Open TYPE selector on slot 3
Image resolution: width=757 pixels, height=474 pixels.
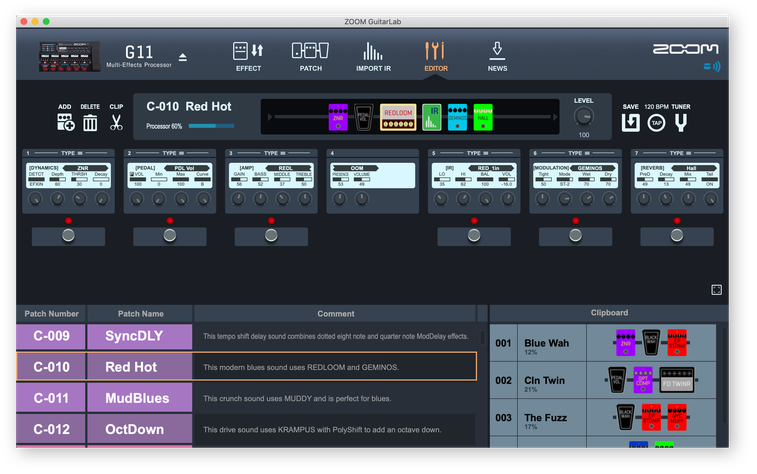tap(274, 153)
